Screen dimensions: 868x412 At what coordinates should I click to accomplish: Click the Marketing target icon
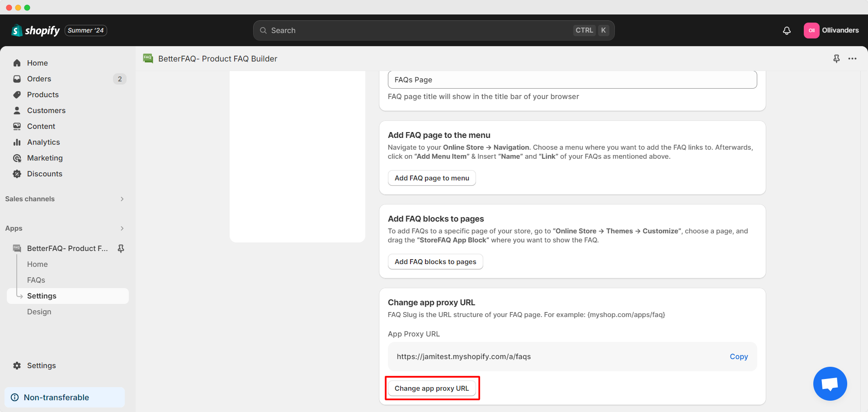click(x=17, y=158)
